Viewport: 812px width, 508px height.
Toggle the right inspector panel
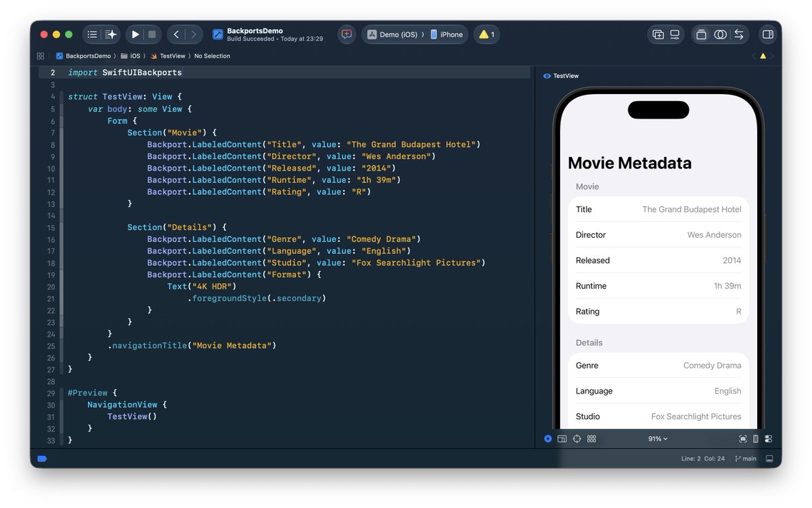(x=767, y=35)
